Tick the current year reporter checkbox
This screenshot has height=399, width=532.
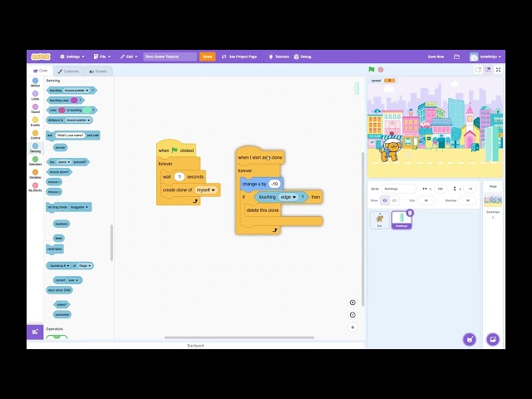pos(49,280)
